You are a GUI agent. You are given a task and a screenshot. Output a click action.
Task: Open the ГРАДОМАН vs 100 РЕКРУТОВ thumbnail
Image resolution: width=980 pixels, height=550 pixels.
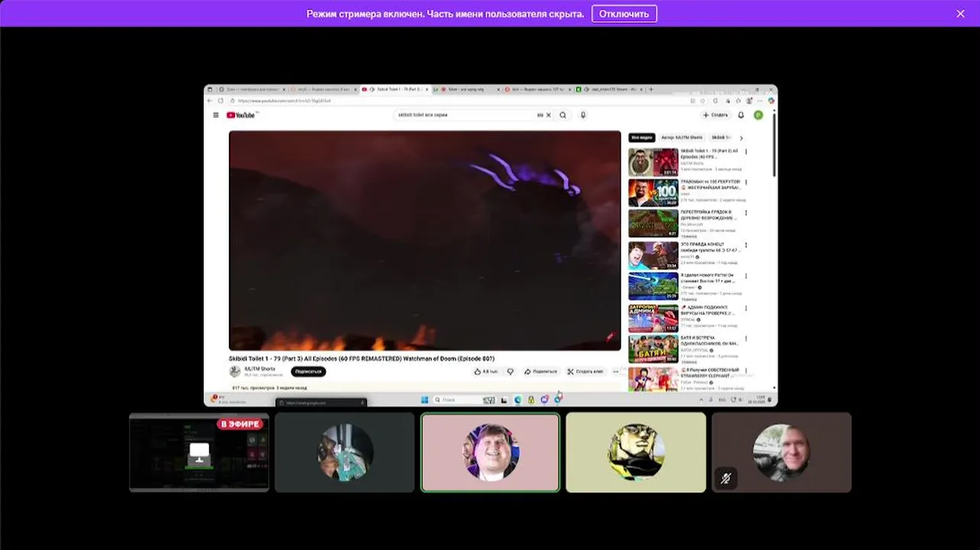pos(653,193)
